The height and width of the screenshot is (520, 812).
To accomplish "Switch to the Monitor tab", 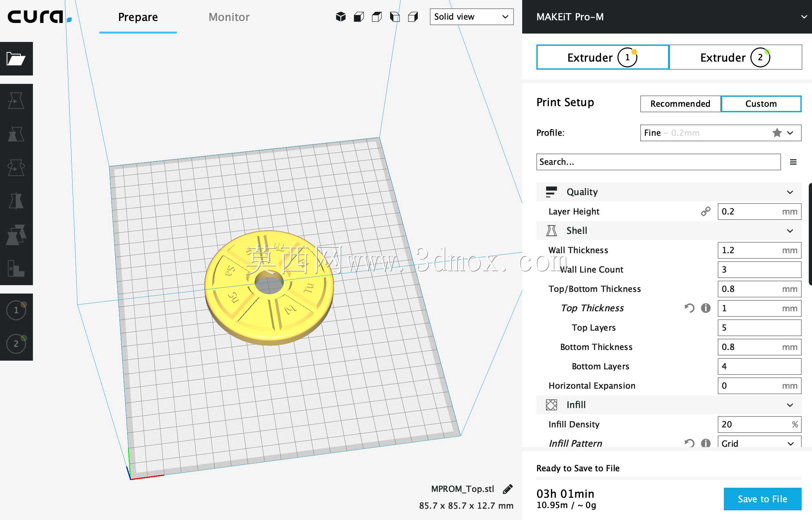I will point(229,17).
